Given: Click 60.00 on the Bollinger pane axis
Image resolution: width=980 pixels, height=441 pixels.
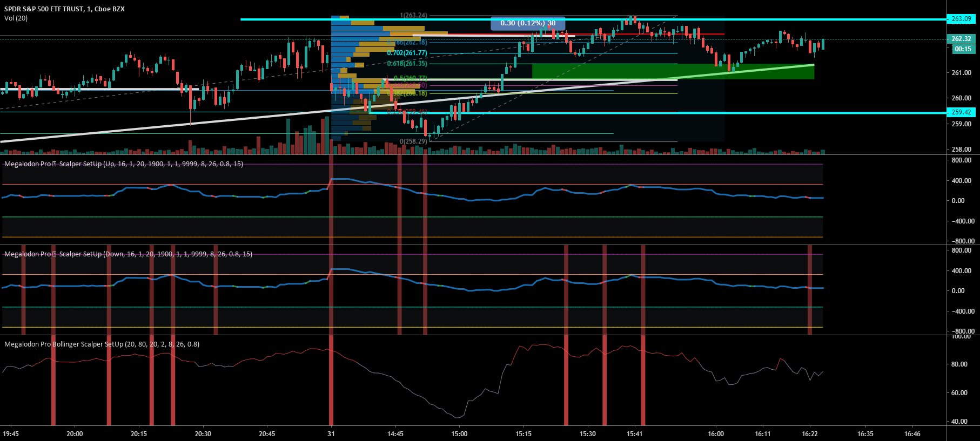Looking at the screenshot, I should pyautogui.click(x=959, y=393).
